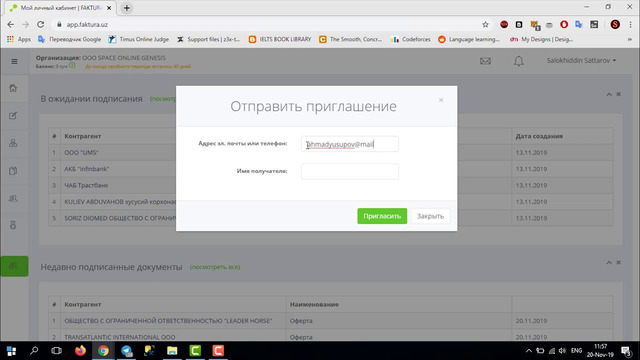
Task: Open the documents copy icon in sidebar
Action: point(13,171)
